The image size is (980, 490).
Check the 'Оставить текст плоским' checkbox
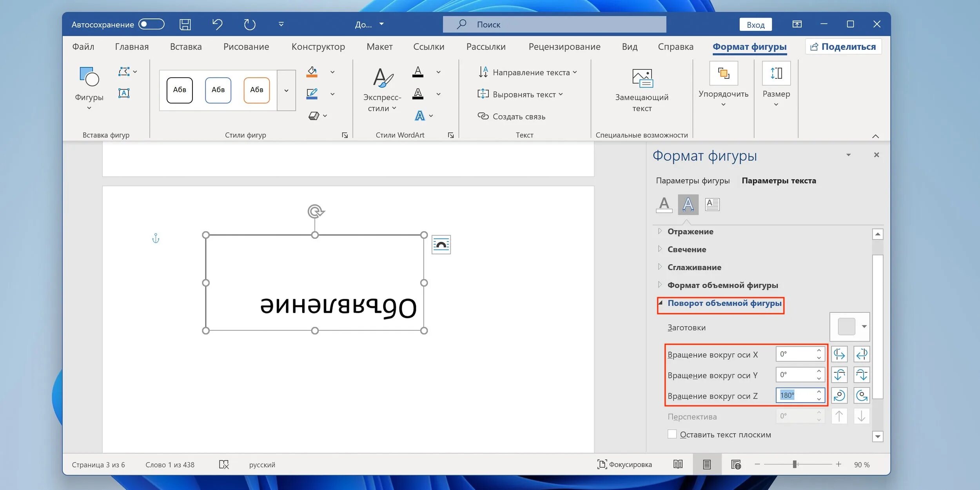click(672, 434)
